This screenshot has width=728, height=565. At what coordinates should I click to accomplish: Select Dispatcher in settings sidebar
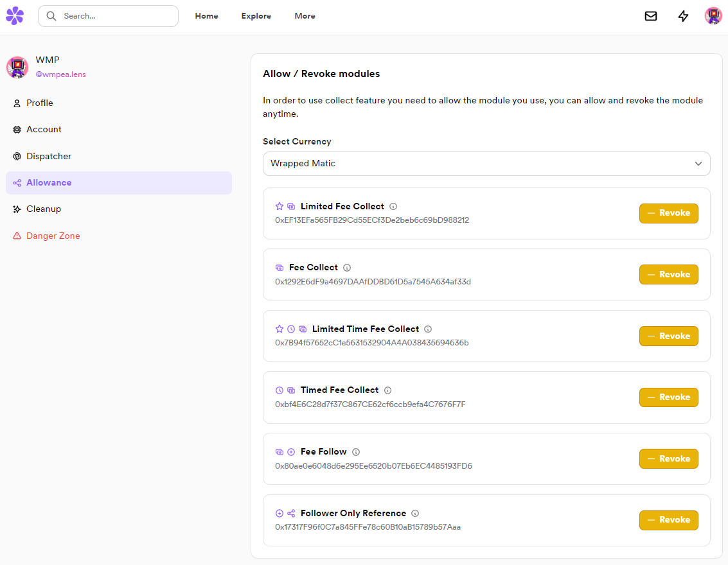tap(49, 156)
